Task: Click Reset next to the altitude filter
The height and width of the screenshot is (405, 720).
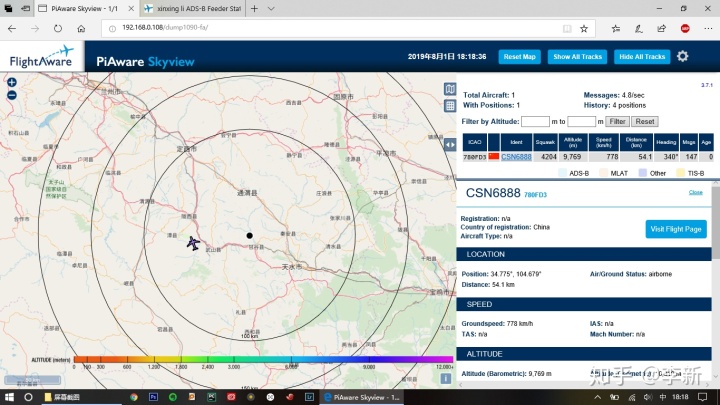Action: (645, 121)
